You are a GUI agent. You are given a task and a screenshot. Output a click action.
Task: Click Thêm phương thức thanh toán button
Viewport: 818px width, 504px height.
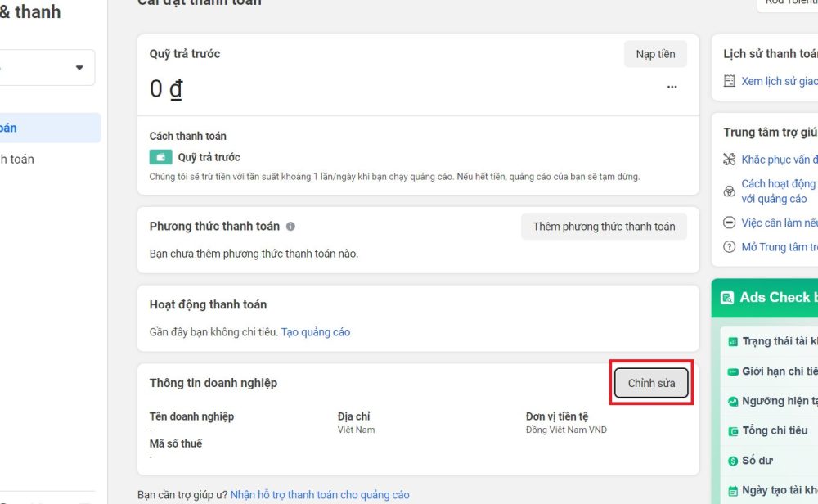[x=604, y=227]
